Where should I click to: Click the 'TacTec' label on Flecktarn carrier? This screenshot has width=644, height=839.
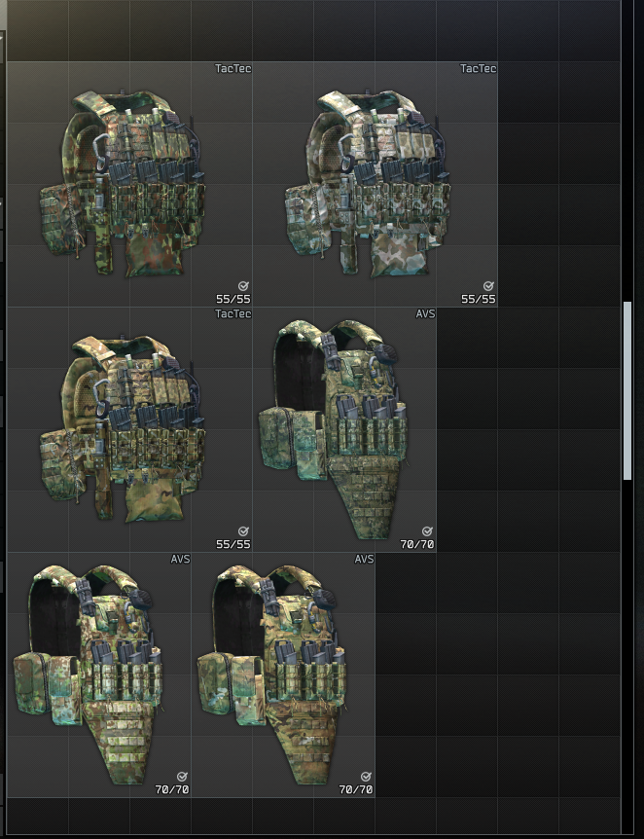coord(233,68)
